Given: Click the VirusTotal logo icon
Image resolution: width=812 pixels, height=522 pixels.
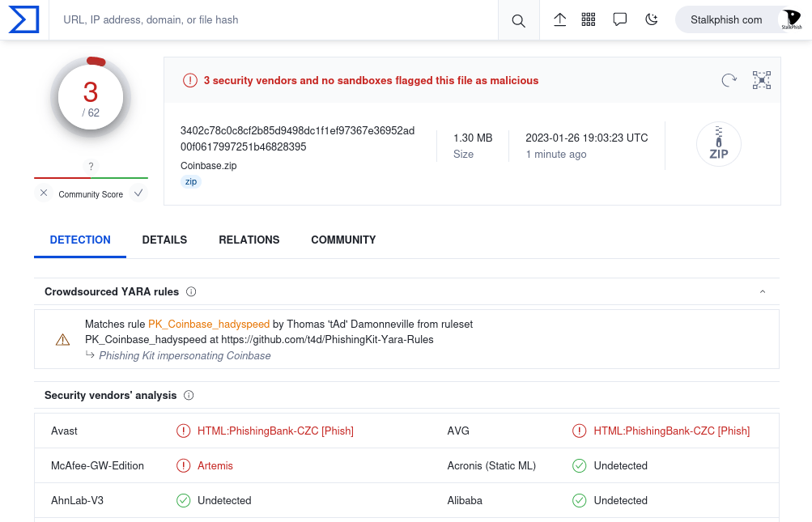Looking at the screenshot, I should [23, 19].
